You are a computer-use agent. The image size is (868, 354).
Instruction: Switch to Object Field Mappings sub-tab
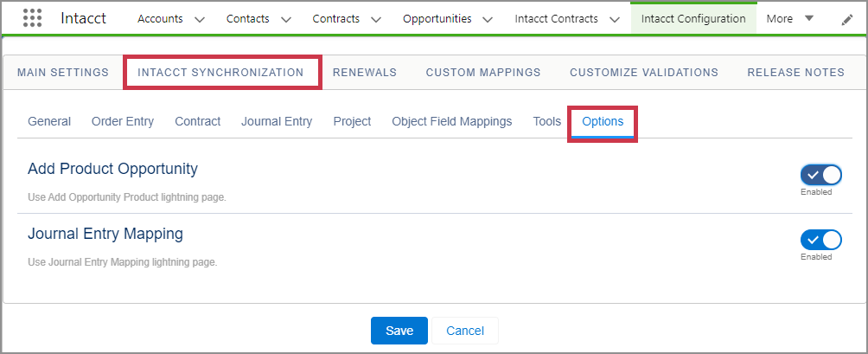[x=451, y=121]
